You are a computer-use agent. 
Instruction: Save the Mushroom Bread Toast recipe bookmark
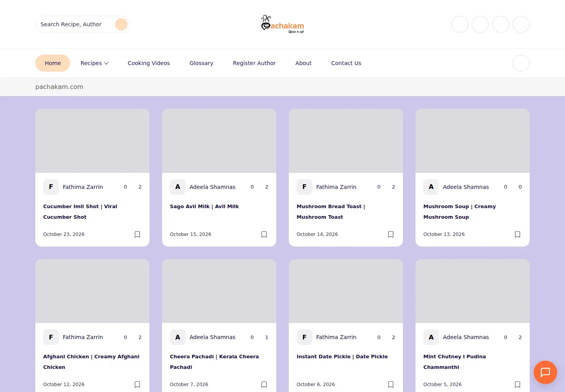click(x=391, y=234)
